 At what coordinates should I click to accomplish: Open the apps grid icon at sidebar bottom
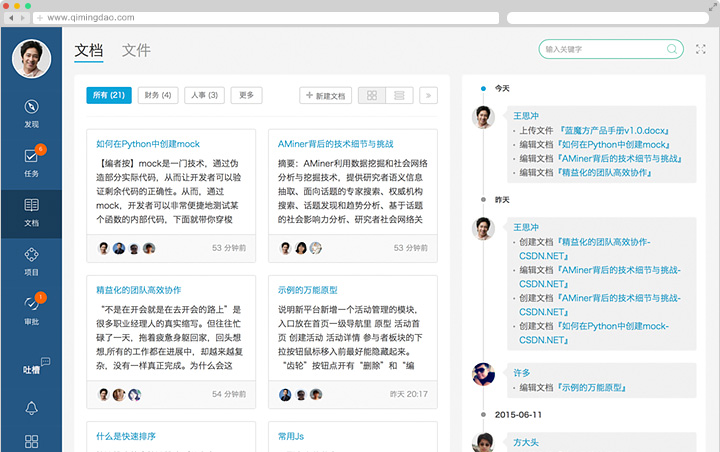31,441
